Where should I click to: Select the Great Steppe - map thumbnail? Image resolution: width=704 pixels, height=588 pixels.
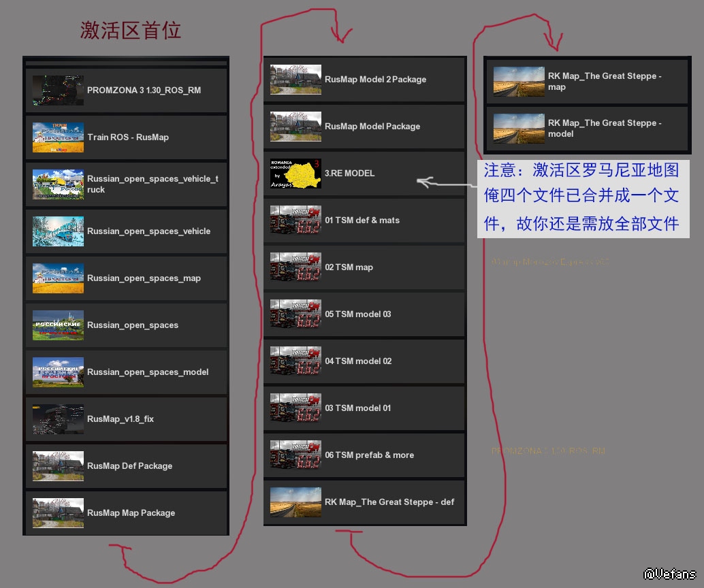tap(519, 81)
